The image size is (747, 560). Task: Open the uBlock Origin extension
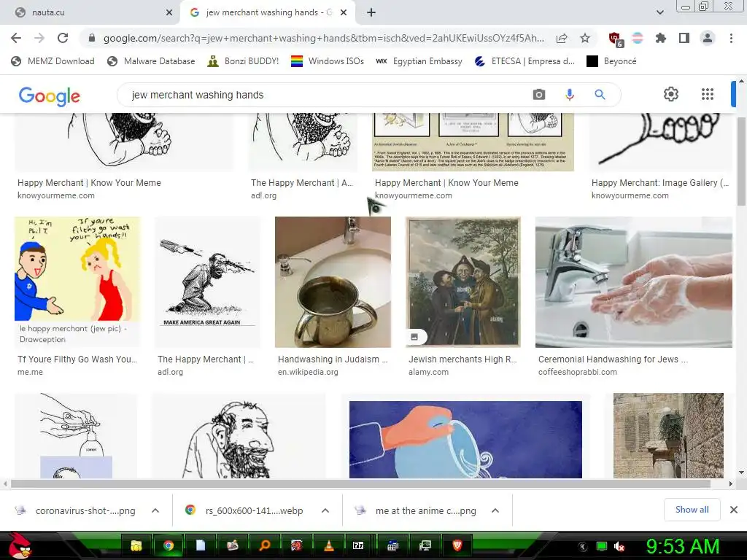point(616,39)
